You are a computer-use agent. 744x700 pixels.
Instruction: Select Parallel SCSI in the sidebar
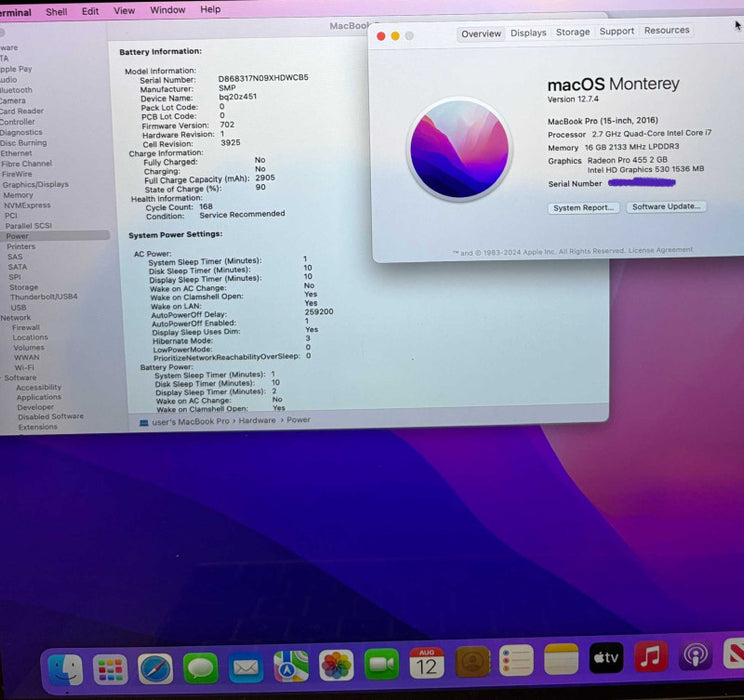click(28, 225)
